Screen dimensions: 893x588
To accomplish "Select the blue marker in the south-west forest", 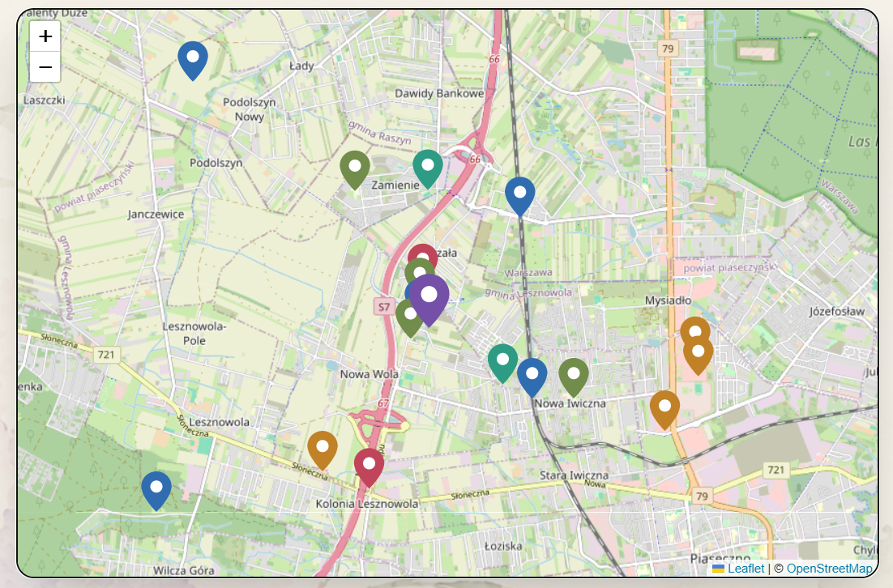I will coord(156,492).
